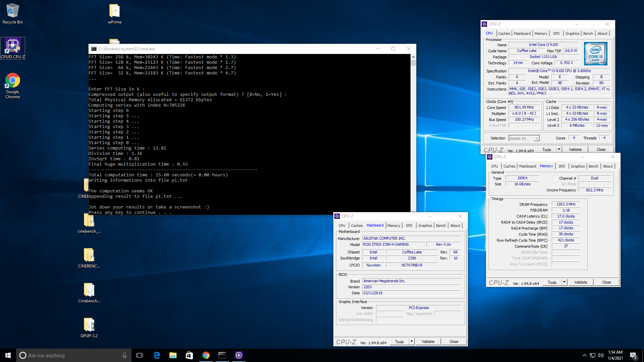Click the CPU-Z CPU window title icon
Image resolution: width=644 pixels, height=362 pixels.
click(x=484, y=24)
